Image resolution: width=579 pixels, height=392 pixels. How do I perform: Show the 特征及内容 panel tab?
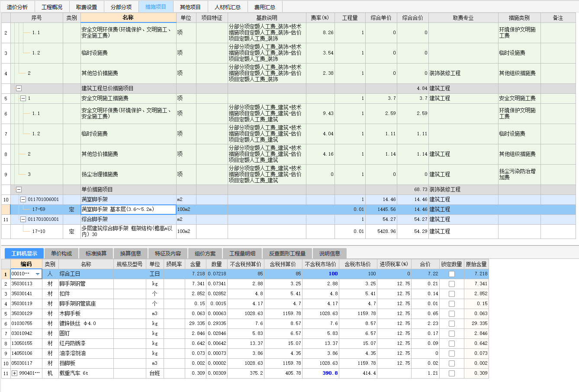[x=168, y=253]
